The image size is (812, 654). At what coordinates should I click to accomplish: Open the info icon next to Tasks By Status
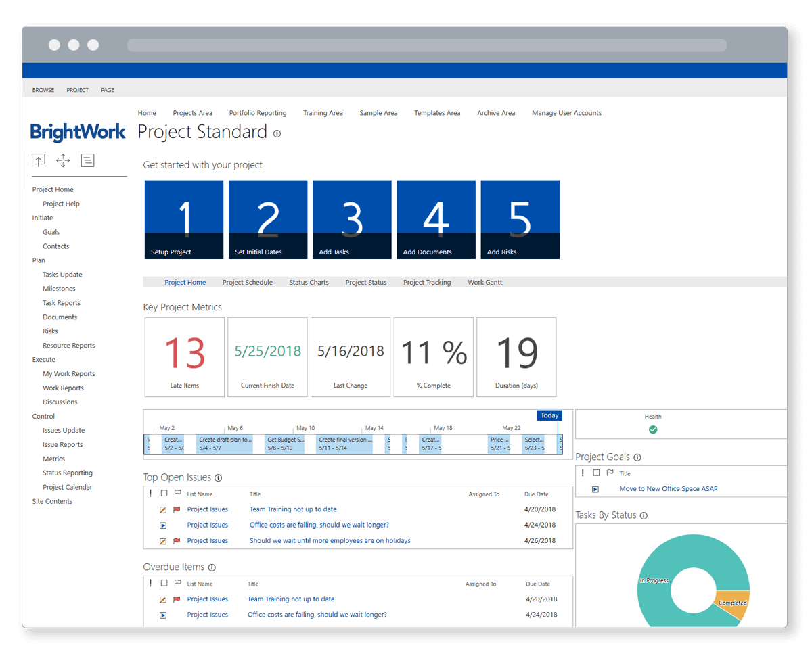pyautogui.click(x=644, y=516)
